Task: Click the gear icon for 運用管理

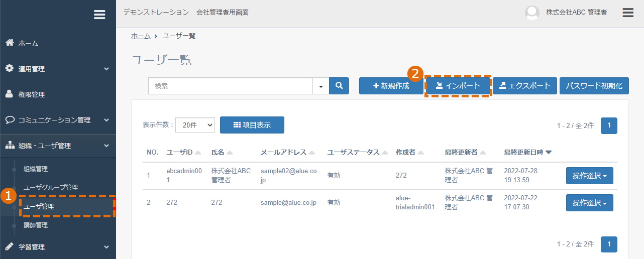Action: pos(10,68)
